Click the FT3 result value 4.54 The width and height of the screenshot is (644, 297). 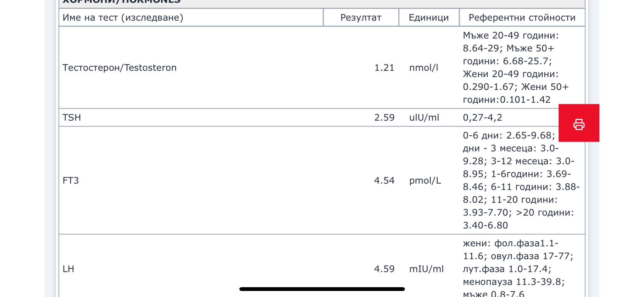384,180
